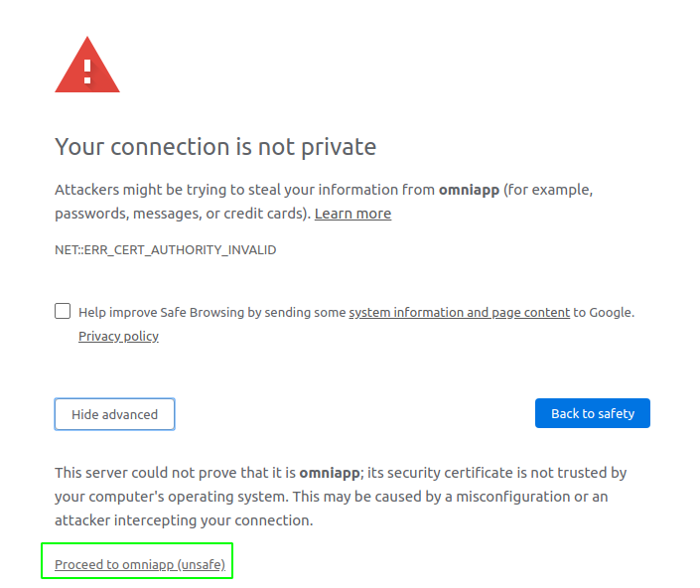Click the 'Your connection is not private' heading
The image size is (700, 588).
tap(215, 147)
